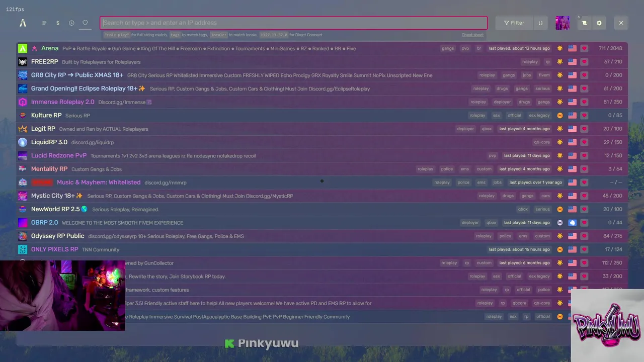
Task: Toggle favorite heart on Arena server
Action: point(584,48)
